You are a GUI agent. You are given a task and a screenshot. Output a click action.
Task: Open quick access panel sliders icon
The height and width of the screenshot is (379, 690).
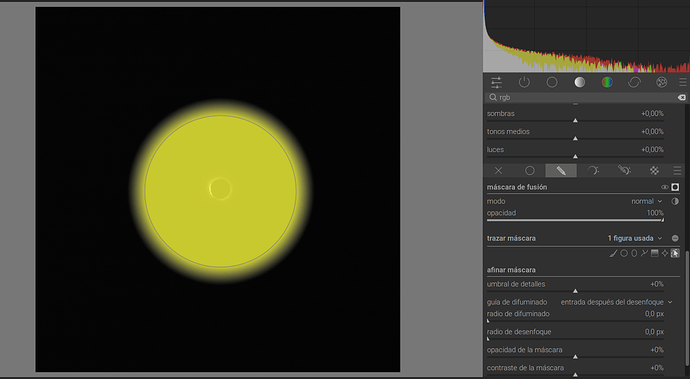click(496, 82)
